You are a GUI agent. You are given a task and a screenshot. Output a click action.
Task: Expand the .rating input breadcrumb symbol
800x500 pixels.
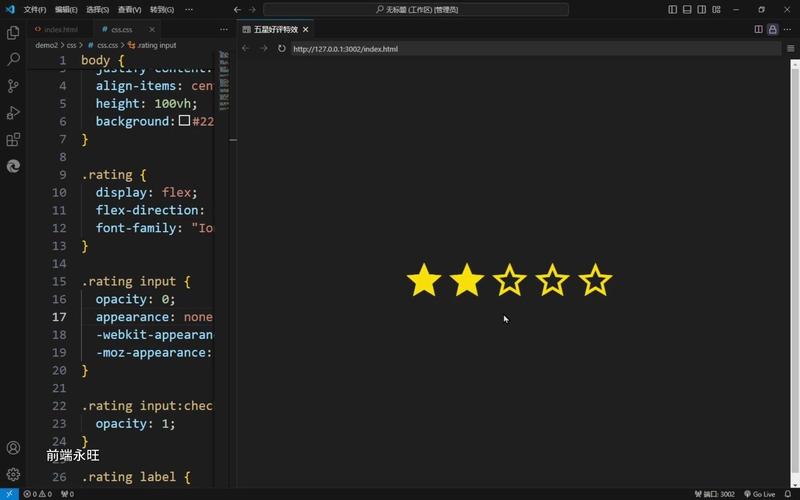click(x=157, y=45)
